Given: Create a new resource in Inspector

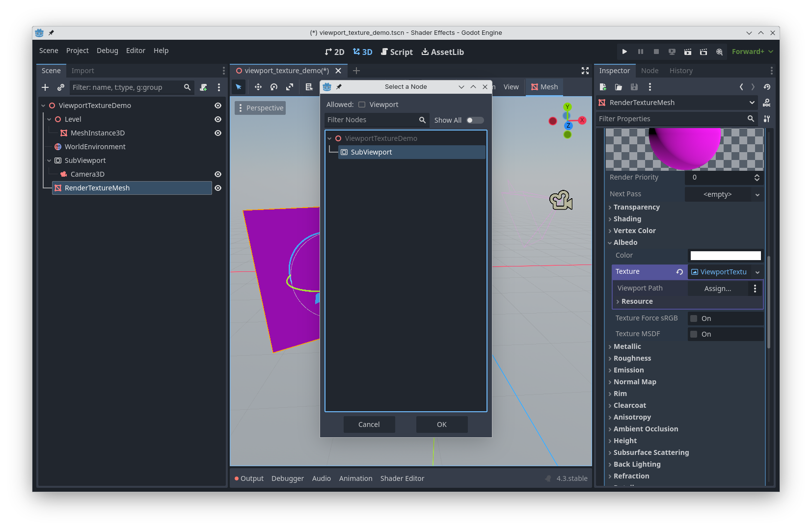Looking at the screenshot, I should pos(603,87).
